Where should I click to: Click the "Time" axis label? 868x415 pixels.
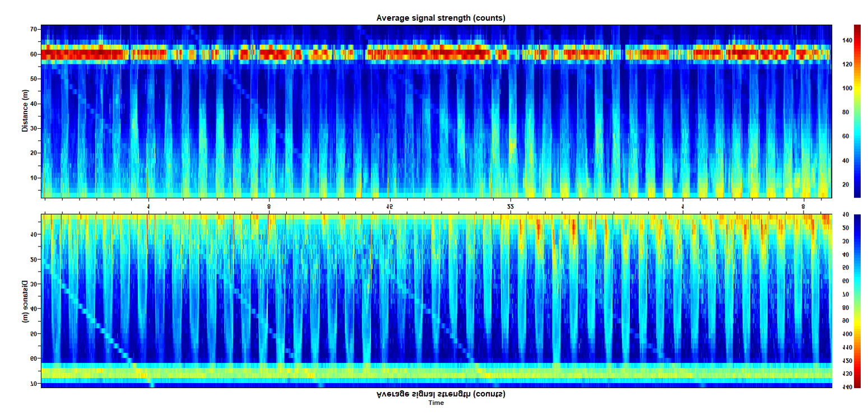coord(436,403)
